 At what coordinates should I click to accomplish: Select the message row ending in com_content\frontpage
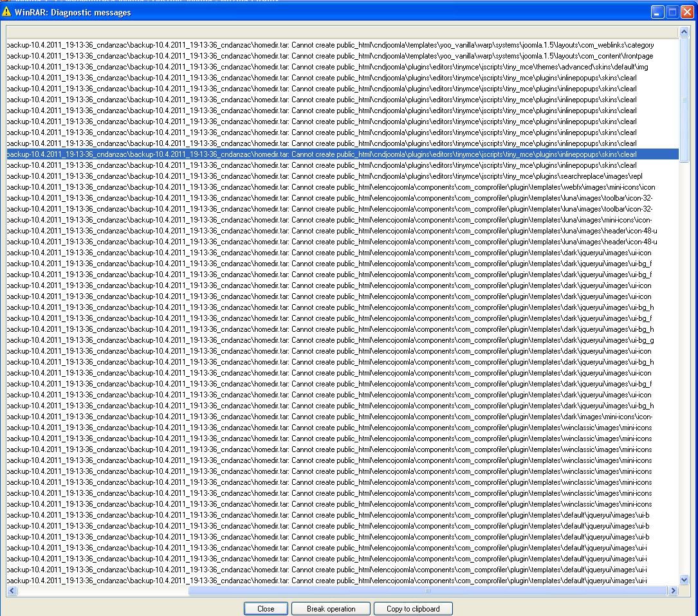(x=342, y=56)
